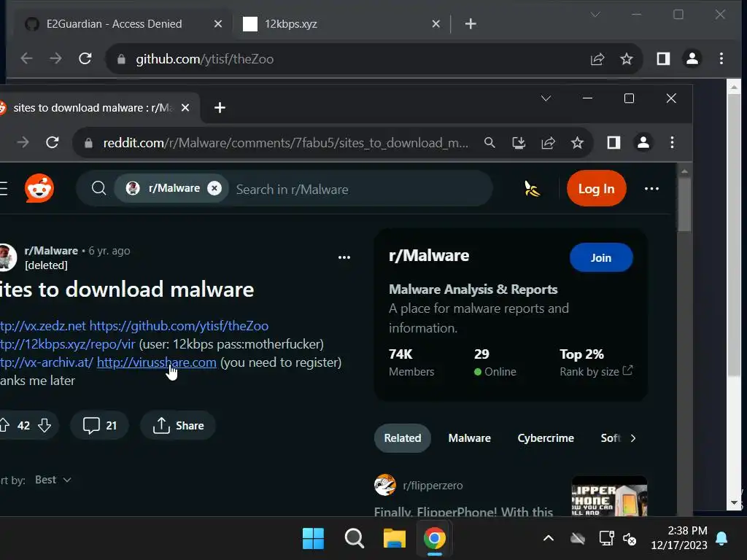Add new tab in the GitHub window
Image resolution: width=747 pixels, height=560 pixels.
[471, 24]
